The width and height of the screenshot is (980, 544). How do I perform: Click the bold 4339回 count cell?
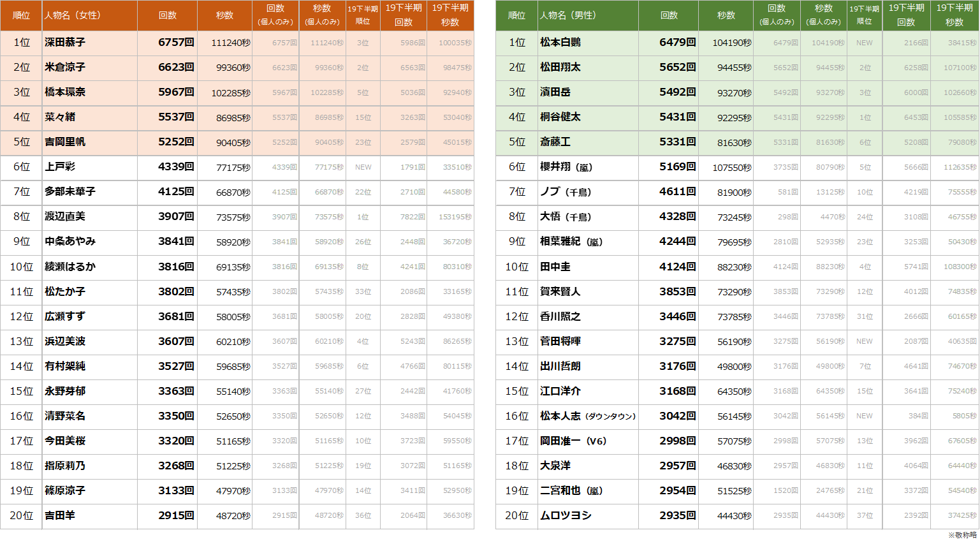click(x=175, y=167)
